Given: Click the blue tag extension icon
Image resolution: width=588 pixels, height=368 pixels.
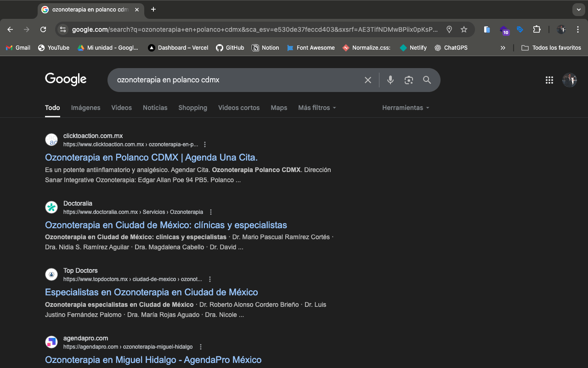Looking at the screenshot, I should tap(520, 29).
